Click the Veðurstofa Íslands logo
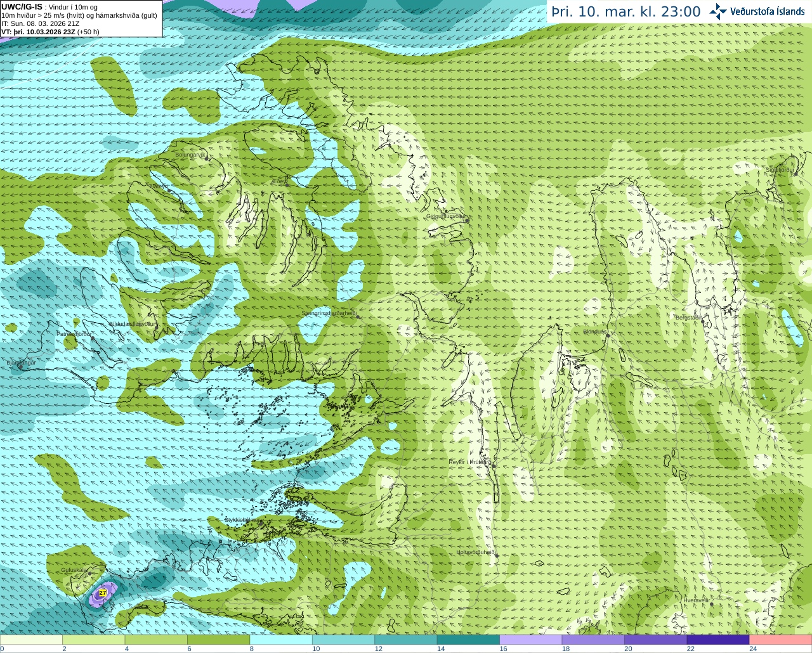The height and width of the screenshot is (653, 812). coord(756,11)
